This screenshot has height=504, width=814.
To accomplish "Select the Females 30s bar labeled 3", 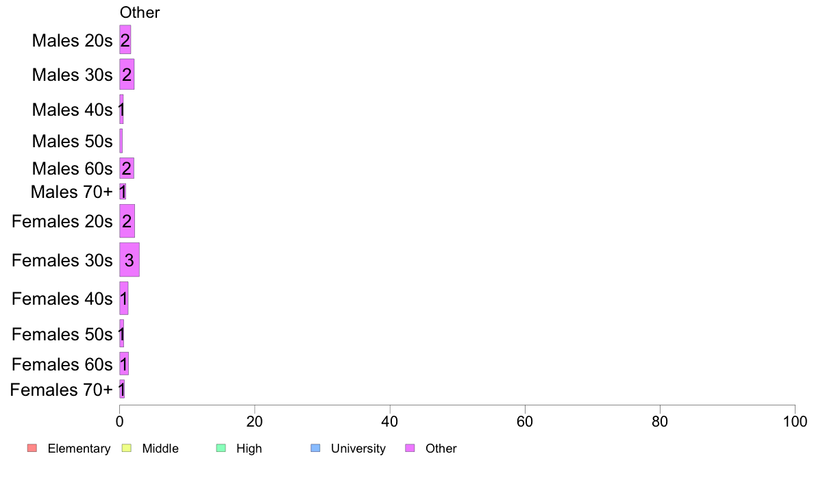I will 129,260.
